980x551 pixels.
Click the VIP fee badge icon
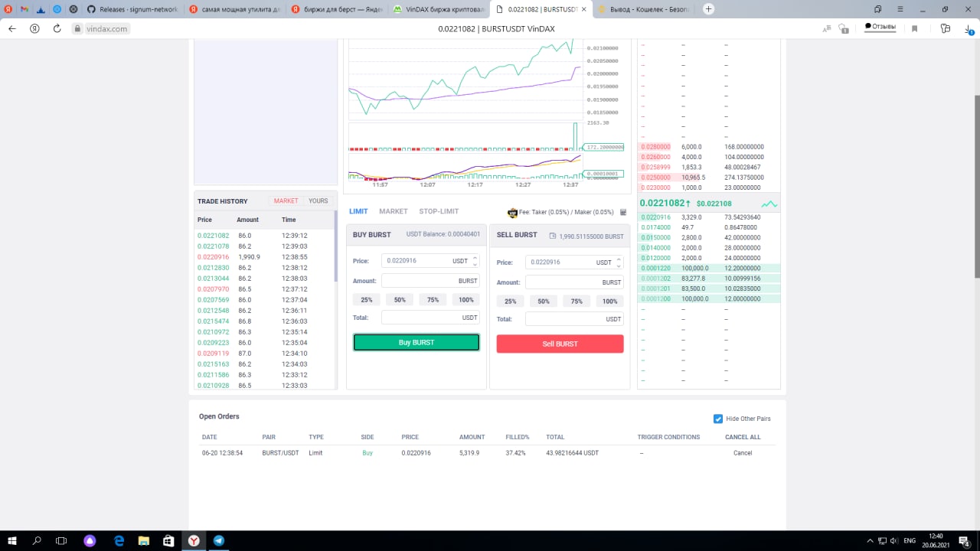(x=512, y=212)
